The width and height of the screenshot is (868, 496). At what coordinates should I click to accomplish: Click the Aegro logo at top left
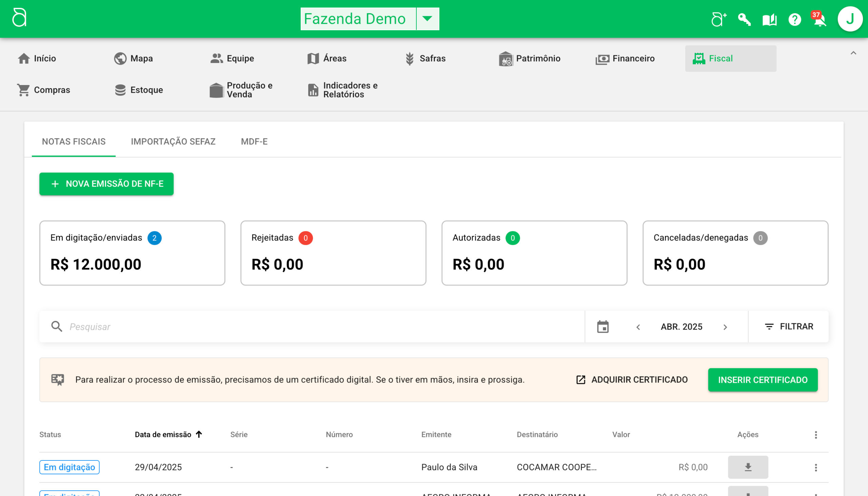click(x=19, y=18)
